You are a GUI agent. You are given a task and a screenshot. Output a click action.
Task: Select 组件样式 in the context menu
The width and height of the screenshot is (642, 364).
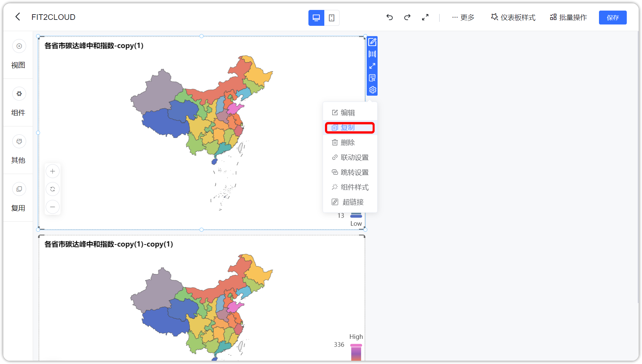(x=350, y=187)
